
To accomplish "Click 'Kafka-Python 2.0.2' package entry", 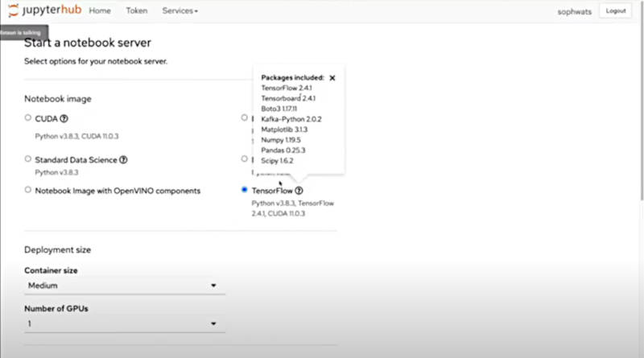I will (291, 119).
